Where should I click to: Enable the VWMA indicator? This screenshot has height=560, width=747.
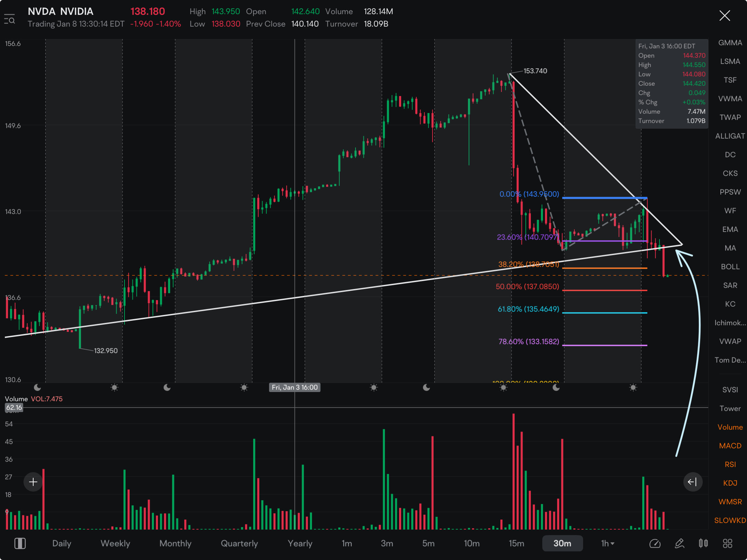(x=730, y=99)
